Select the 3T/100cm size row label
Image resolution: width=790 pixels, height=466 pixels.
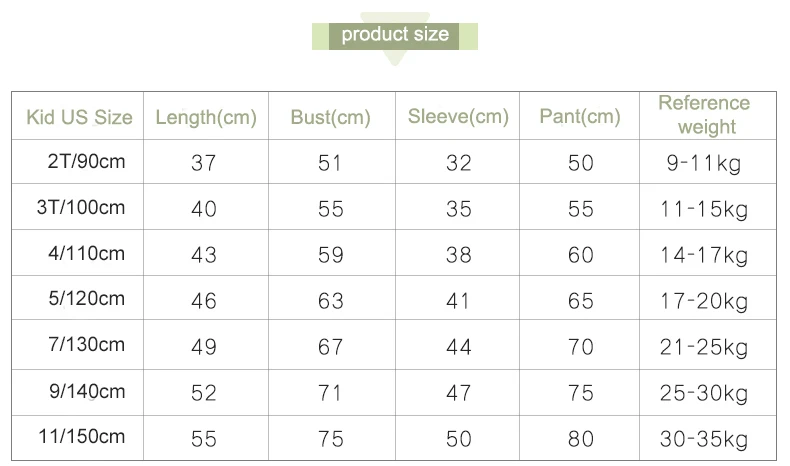[81, 207]
